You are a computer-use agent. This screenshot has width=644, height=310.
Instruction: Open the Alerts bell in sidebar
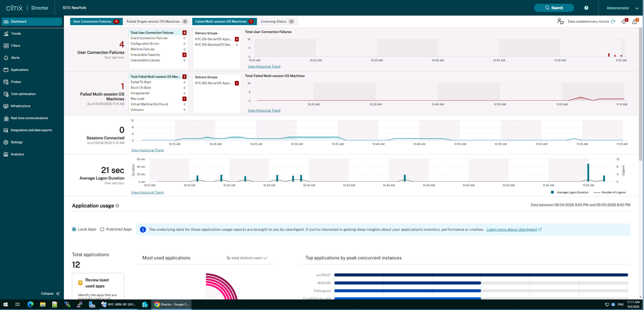click(6, 58)
